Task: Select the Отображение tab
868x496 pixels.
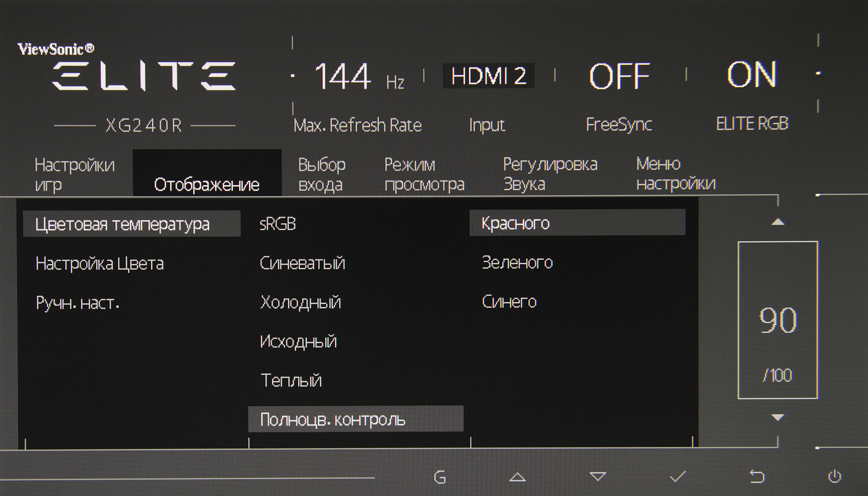Action: [207, 174]
